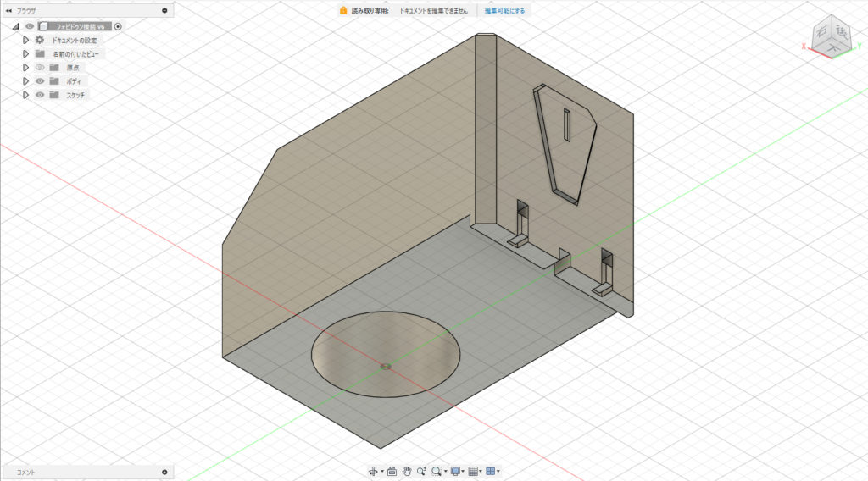This screenshot has width=868, height=481.
Task: Toggle visibility of the 原点 folder
Action: (39, 67)
